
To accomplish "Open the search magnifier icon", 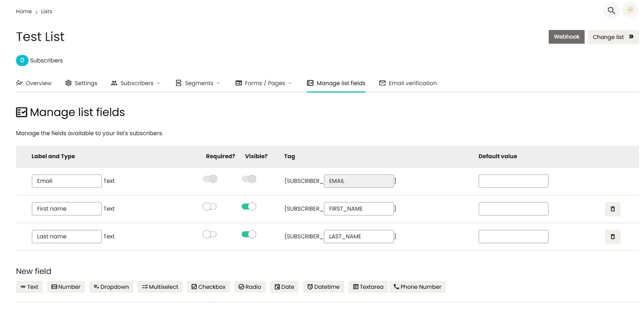I will (611, 10).
